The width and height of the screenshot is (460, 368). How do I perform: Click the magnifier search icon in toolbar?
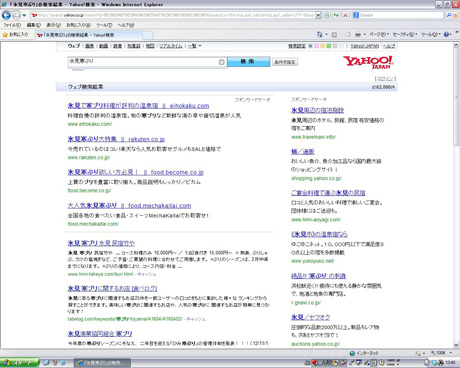pos(449,15)
